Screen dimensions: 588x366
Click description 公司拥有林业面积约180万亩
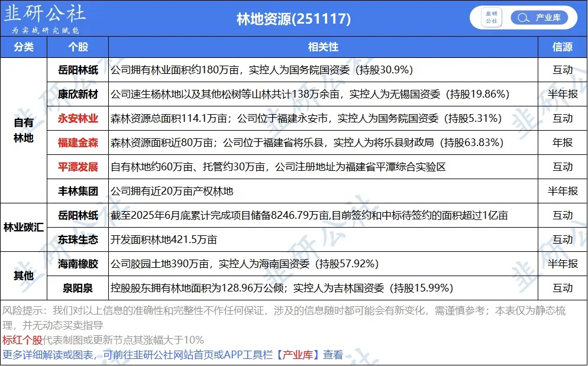tap(261, 70)
